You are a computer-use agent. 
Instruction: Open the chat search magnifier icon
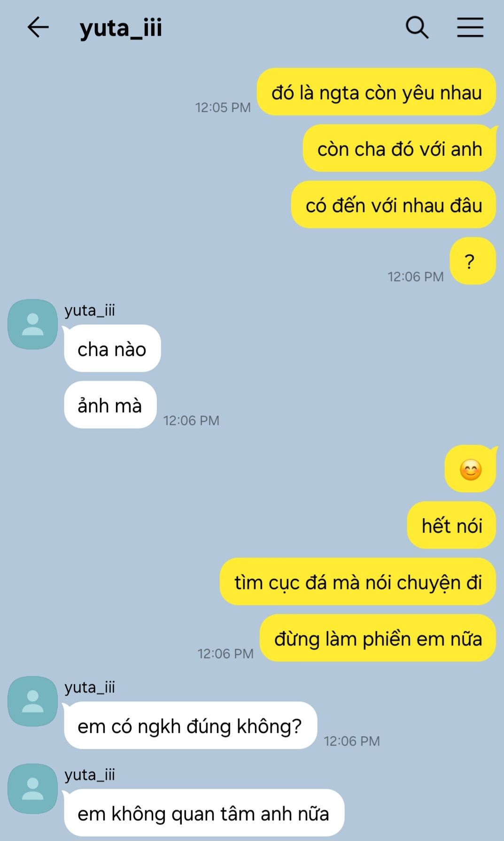(417, 27)
